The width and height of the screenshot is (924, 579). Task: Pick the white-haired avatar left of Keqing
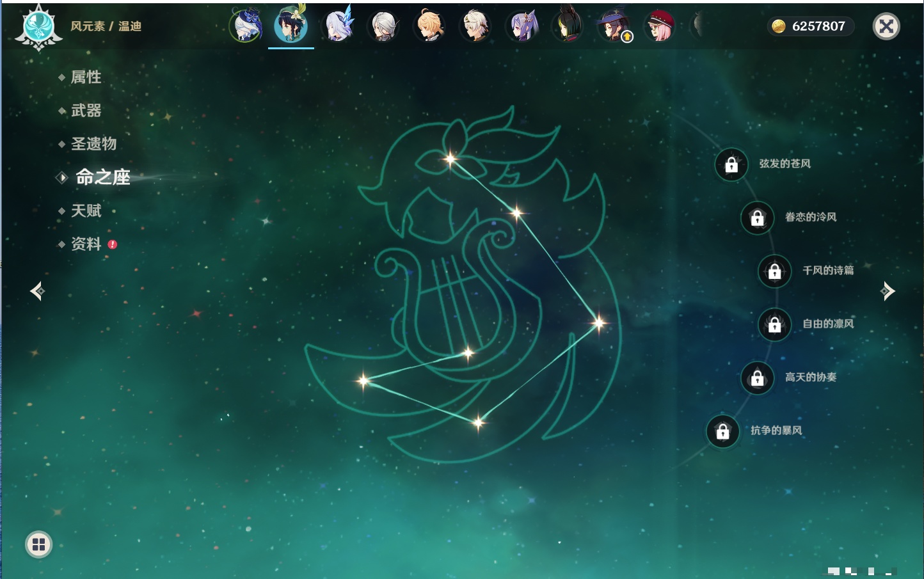pos(476,26)
